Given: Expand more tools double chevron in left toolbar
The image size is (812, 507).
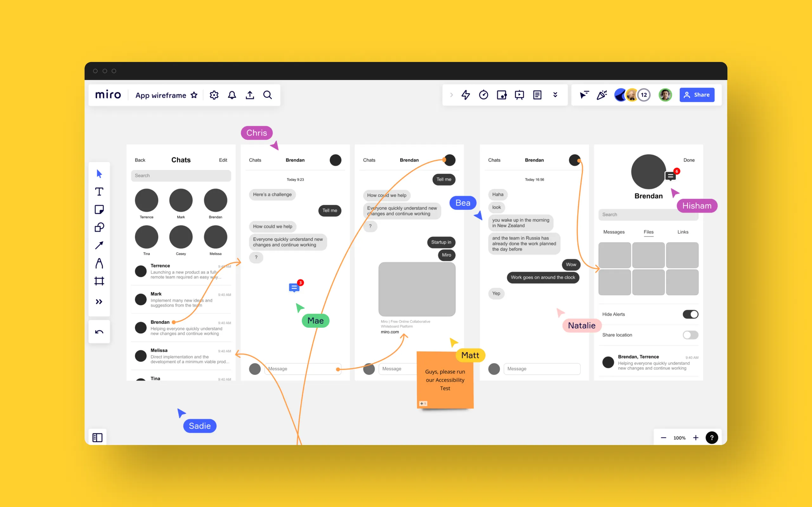Looking at the screenshot, I should [99, 302].
